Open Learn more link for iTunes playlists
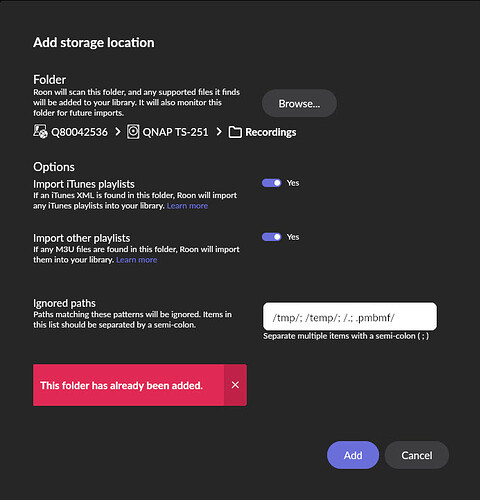The width and height of the screenshot is (480, 500). 187,206
